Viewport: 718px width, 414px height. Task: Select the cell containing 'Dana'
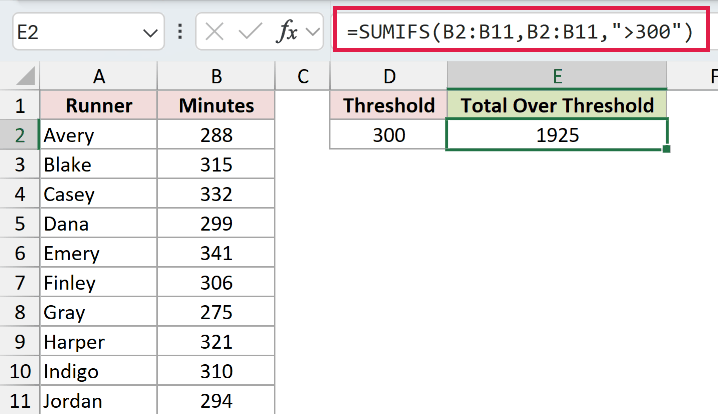tap(99, 224)
